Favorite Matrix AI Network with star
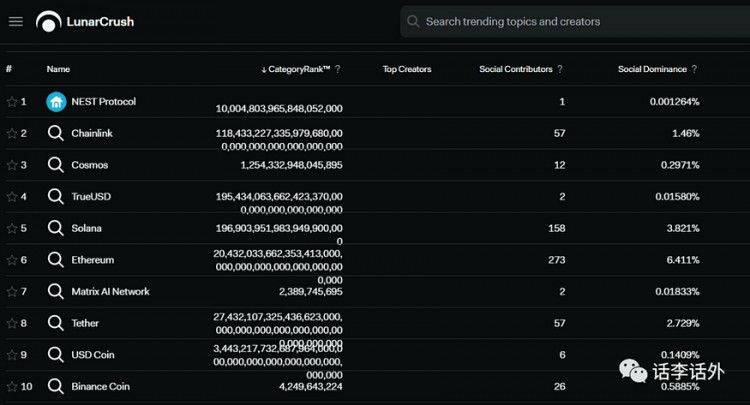 11,292
